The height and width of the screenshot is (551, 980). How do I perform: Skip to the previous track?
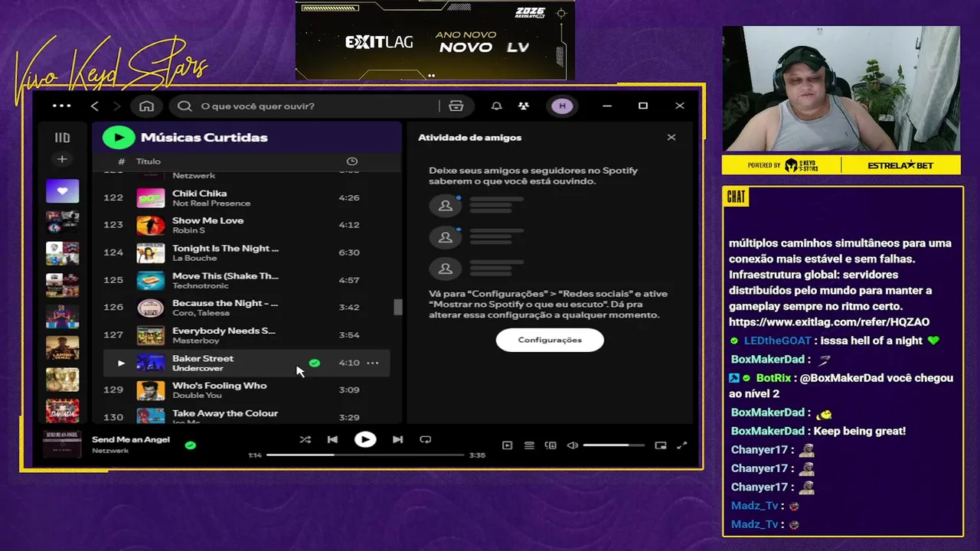332,439
